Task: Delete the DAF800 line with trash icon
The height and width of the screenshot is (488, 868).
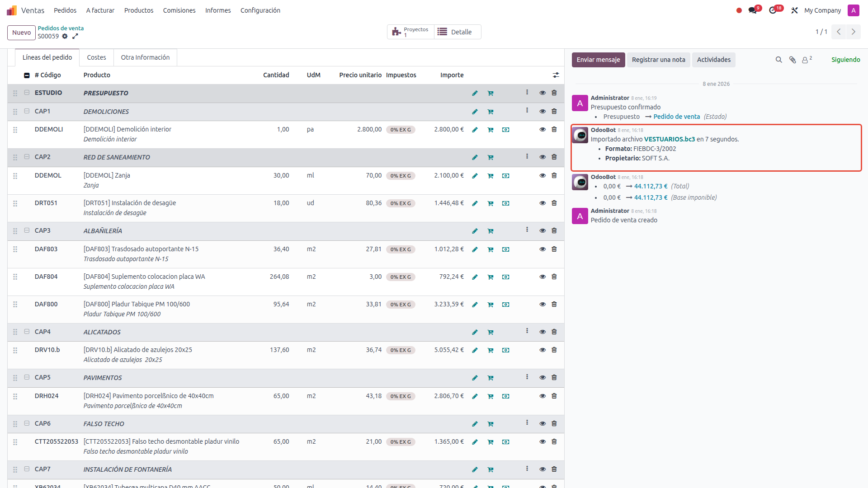Action: (554, 304)
